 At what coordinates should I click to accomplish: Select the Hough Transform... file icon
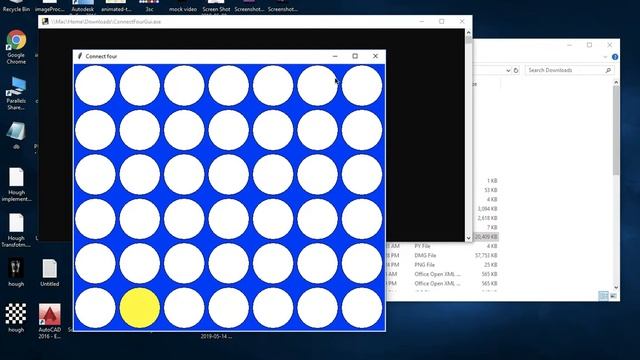tap(16, 230)
